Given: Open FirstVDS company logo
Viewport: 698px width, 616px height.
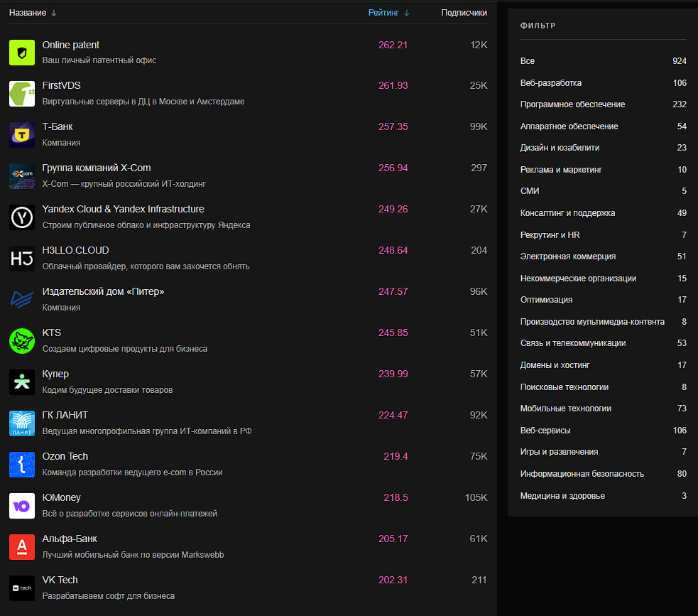Looking at the screenshot, I should 22,94.
